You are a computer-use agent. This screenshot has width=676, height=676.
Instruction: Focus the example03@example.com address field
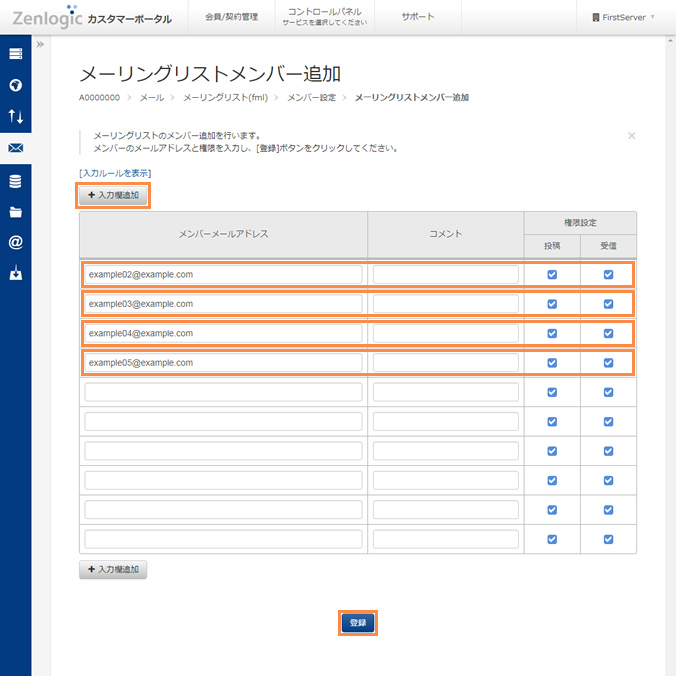point(223,304)
